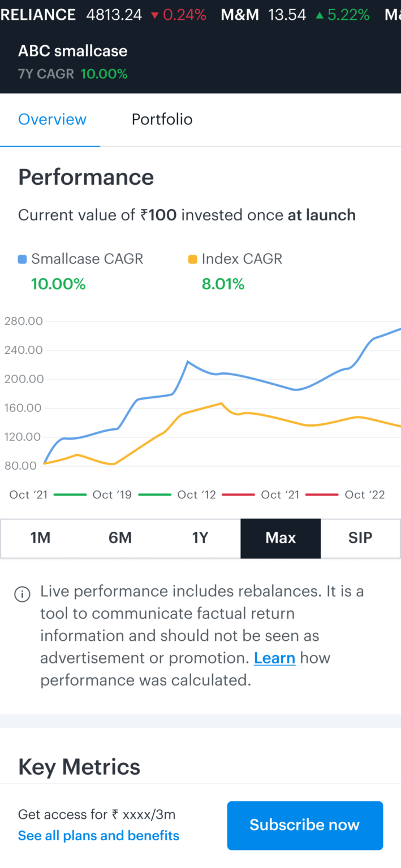Tap the Subscribe now button
Screen dimensions: 401x868
point(305,825)
